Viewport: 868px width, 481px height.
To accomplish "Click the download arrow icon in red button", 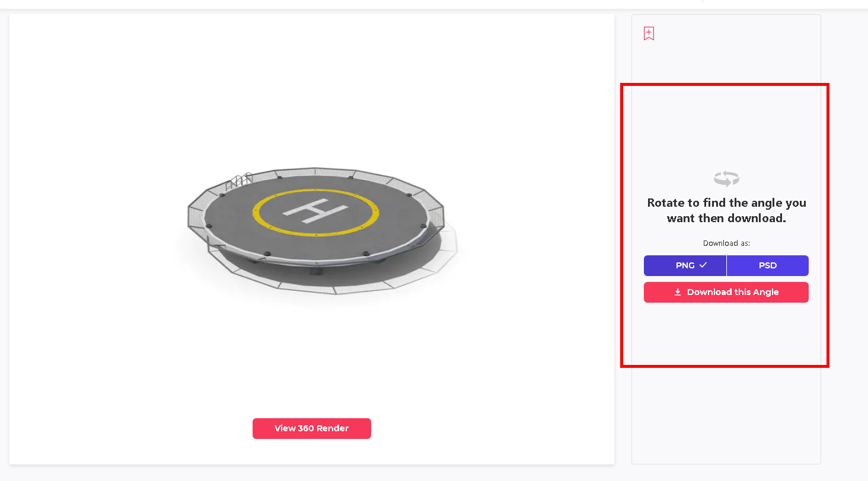I will [x=678, y=292].
